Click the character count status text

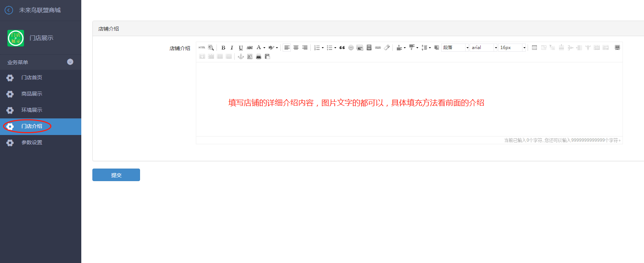pos(562,140)
